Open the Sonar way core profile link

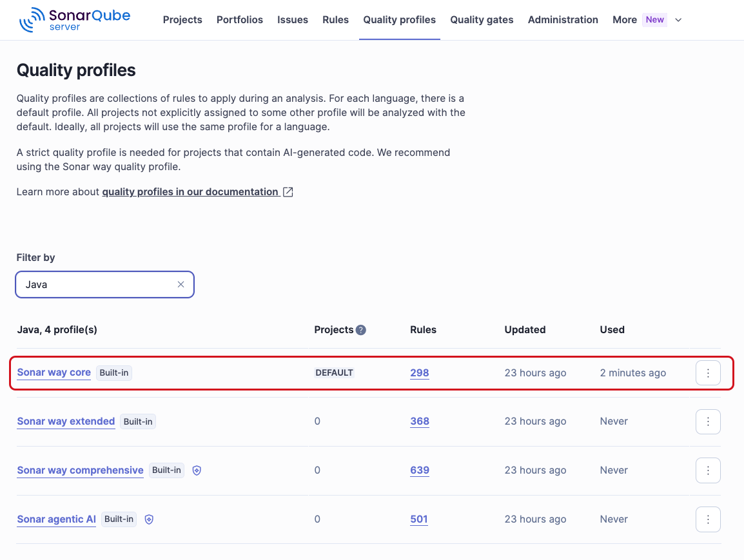tap(54, 372)
